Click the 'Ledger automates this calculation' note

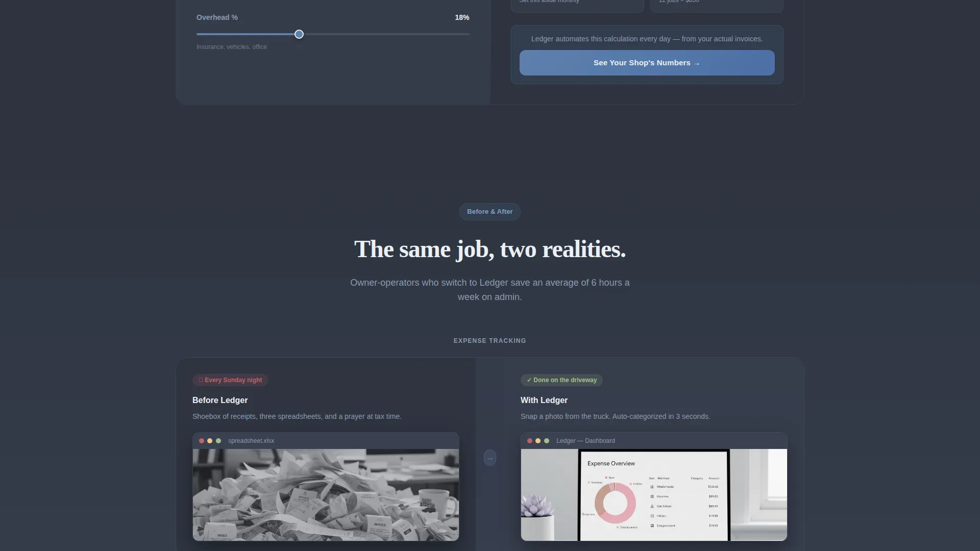pyautogui.click(x=647, y=39)
